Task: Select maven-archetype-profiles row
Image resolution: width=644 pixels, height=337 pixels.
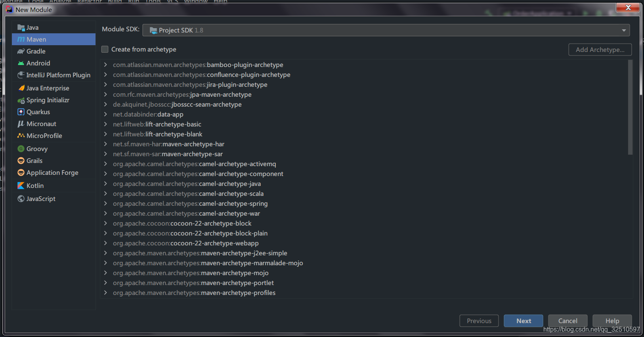Action: (364, 293)
